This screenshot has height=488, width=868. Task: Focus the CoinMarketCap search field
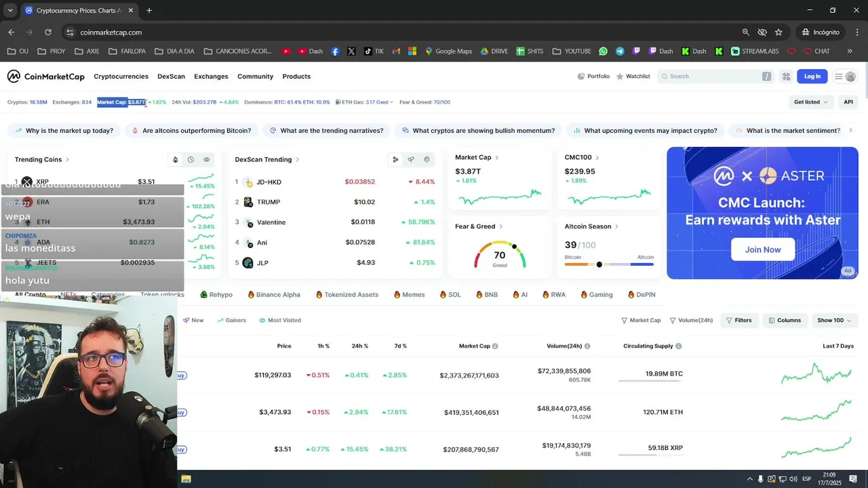pos(715,77)
